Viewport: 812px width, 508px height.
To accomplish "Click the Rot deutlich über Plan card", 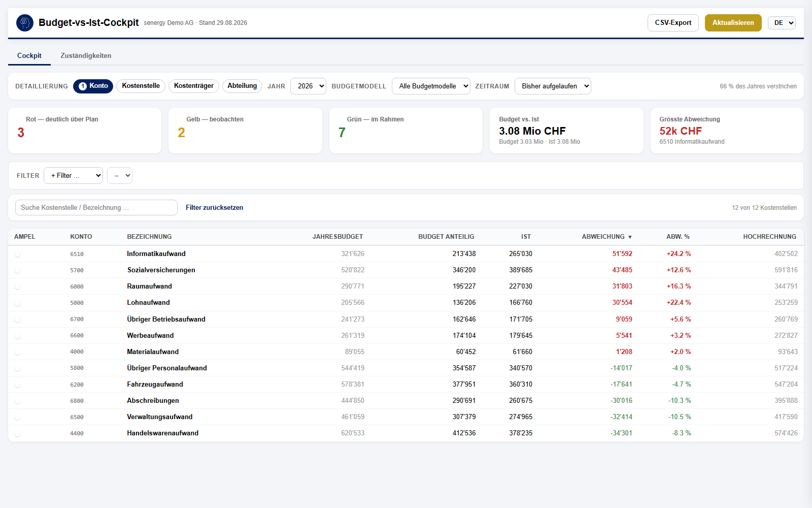I will [x=85, y=131].
